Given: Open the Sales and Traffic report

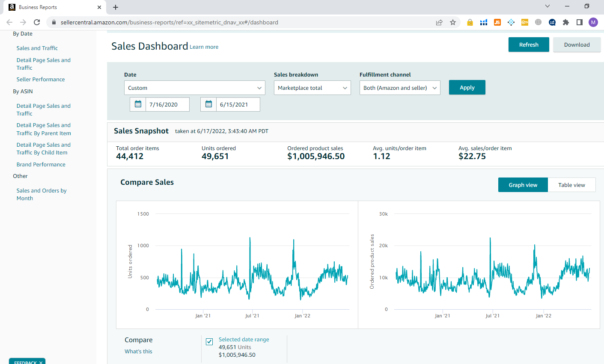Looking at the screenshot, I should pos(37,48).
